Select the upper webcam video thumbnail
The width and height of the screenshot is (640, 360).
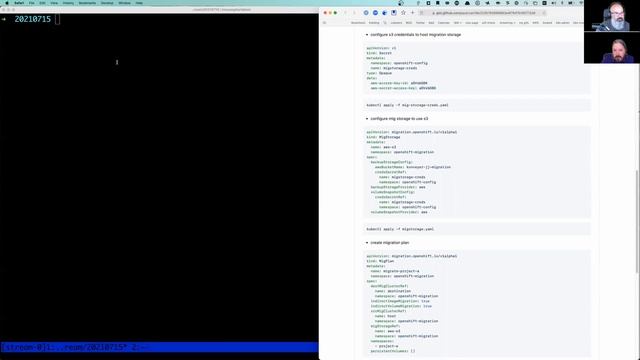tap(612, 16)
